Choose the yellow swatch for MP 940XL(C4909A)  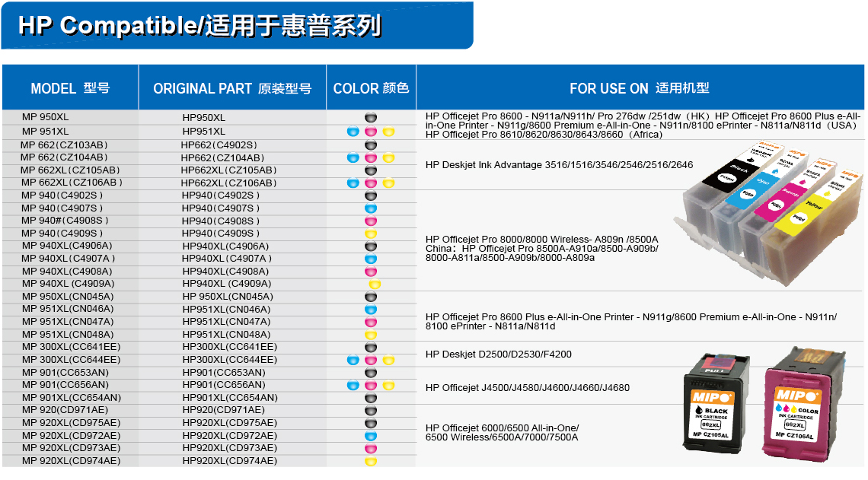374,284
